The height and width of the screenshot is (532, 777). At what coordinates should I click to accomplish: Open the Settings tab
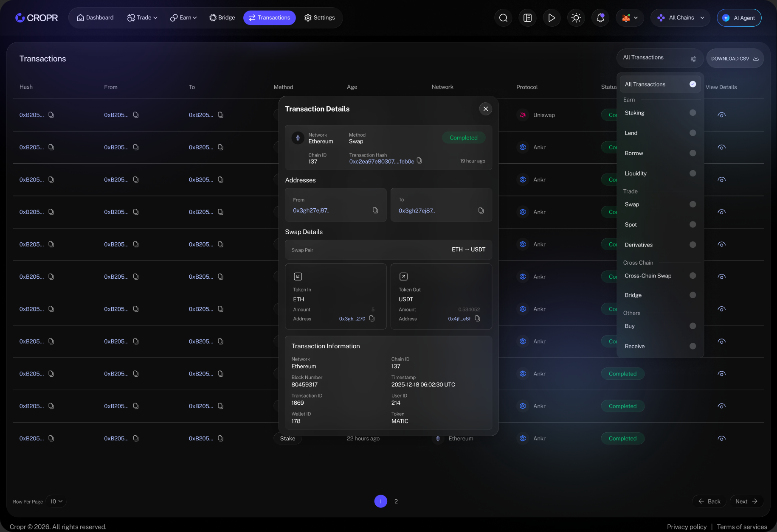point(320,18)
